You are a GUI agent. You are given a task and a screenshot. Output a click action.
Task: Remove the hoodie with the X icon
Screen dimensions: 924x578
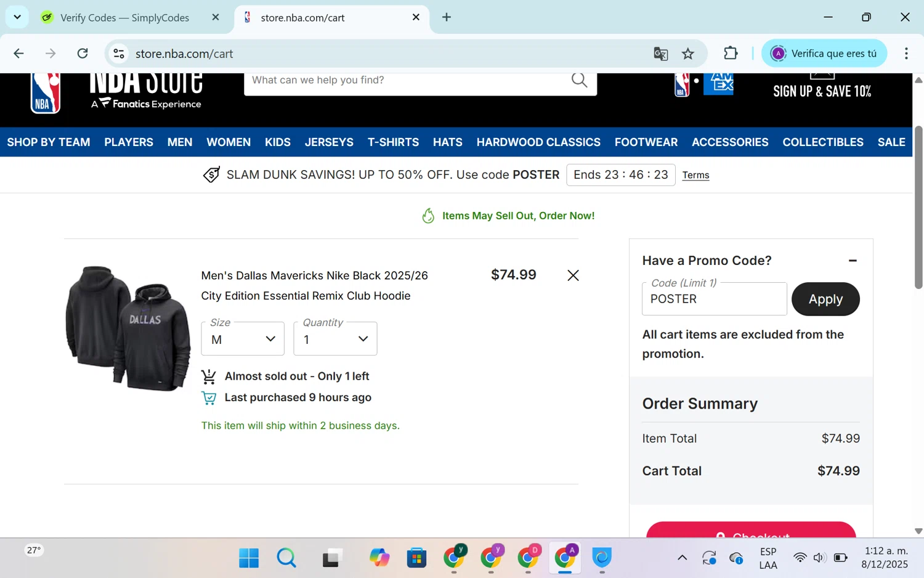click(573, 275)
